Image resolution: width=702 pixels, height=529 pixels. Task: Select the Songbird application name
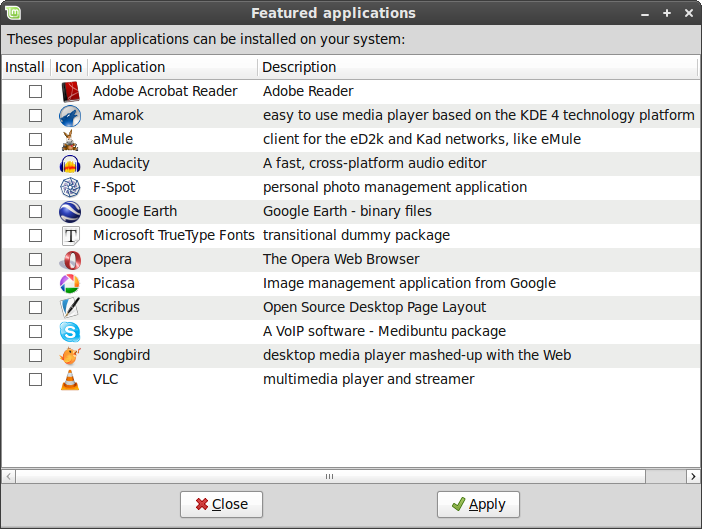[x=121, y=355]
